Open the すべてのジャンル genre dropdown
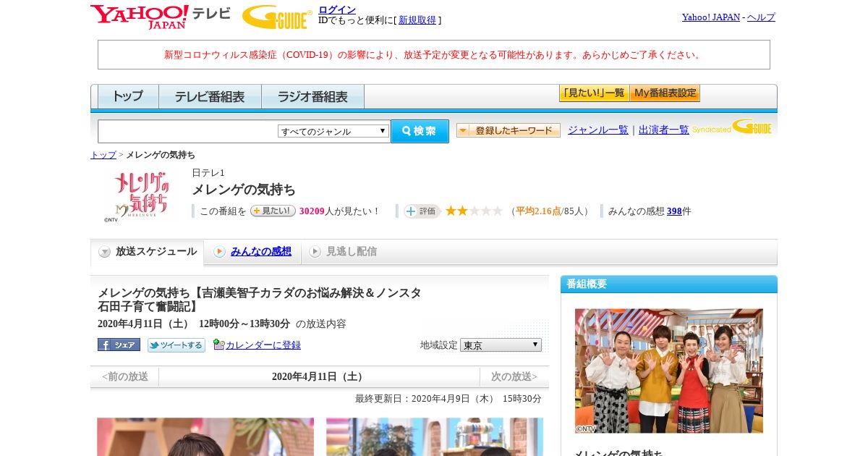 coord(333,131)
